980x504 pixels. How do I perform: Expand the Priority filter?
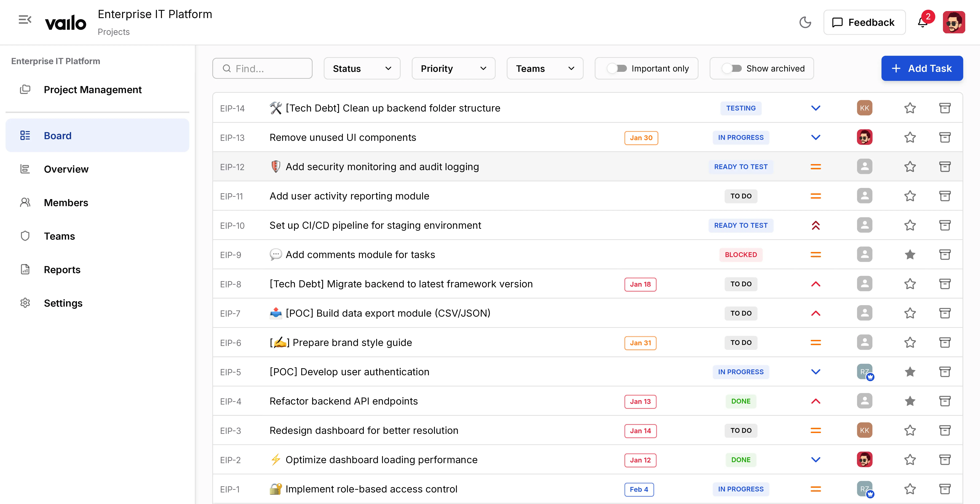(453, 68)
